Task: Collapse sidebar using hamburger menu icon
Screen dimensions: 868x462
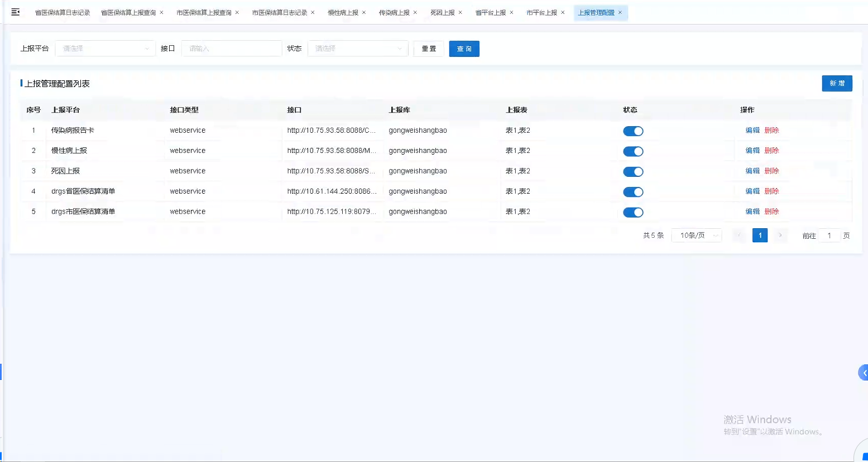Action: (x=16, y=12)
